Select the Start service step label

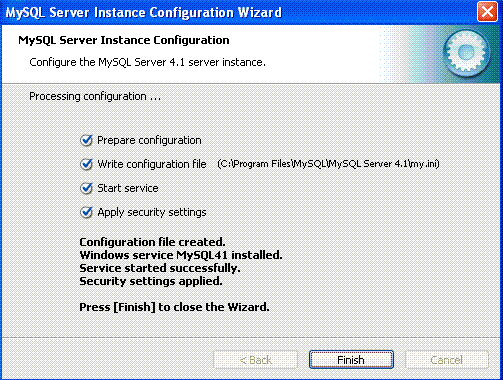(x=128, y=188)
